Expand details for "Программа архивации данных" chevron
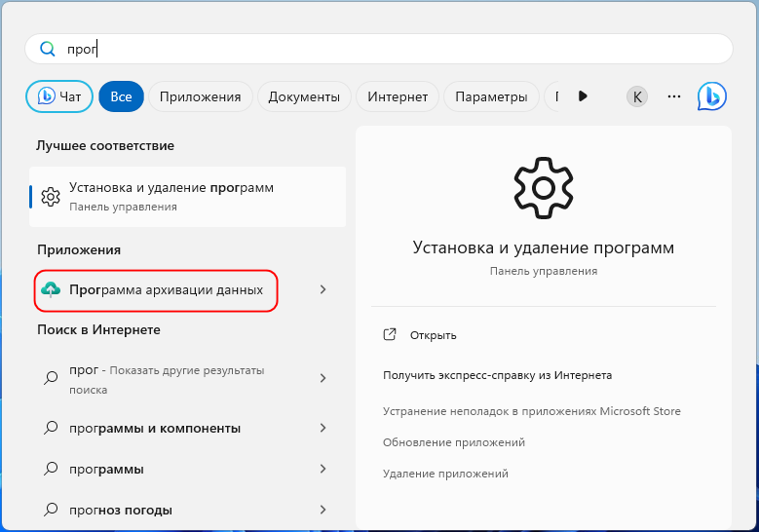Image resolution: width=759 pixels, height=532 pixels. (323, 289)
